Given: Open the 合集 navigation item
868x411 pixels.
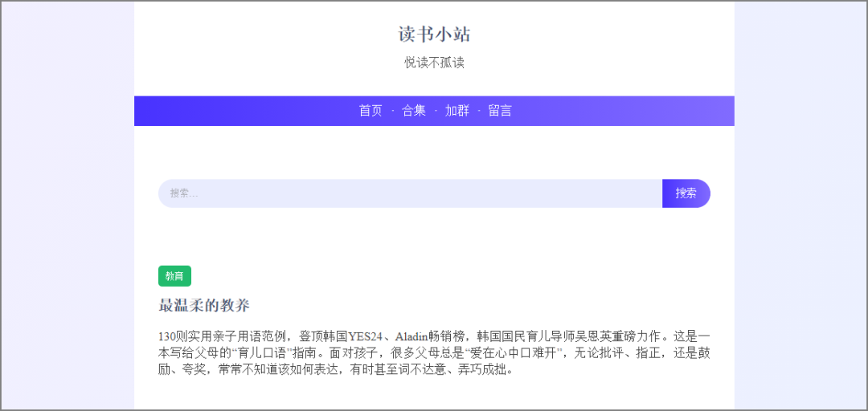Looking at the screenshot, I should [414, 111].
